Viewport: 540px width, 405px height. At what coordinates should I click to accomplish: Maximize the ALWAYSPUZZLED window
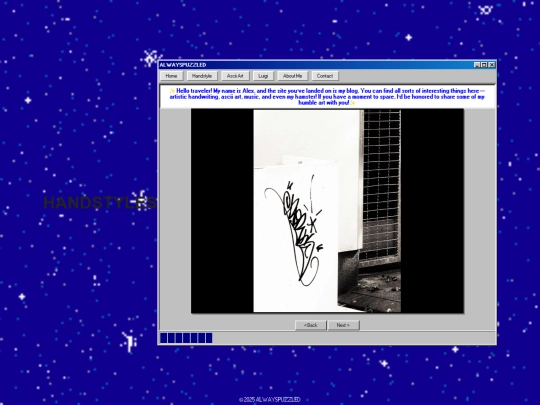click(x=484, y=65)
